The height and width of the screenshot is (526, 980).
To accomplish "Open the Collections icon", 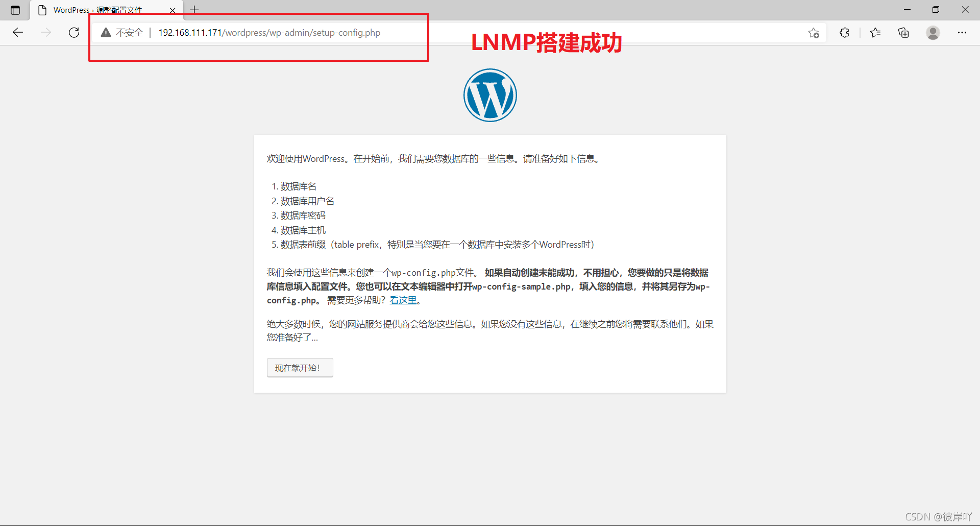I will click(x=903, y=33).
